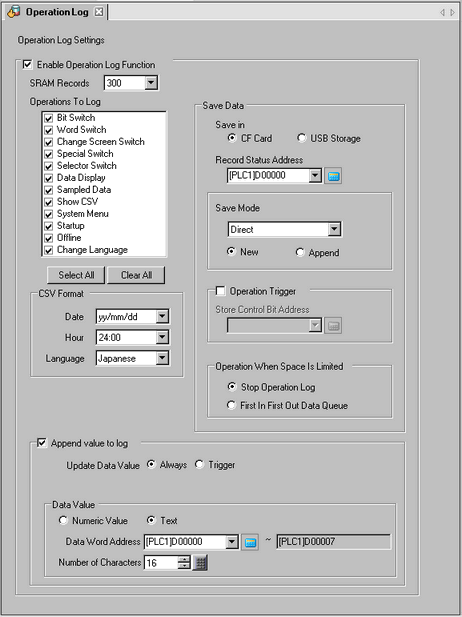Uncheck Enable Operation Log Function
The image size is (462, 617).
(x=28, y=64)
